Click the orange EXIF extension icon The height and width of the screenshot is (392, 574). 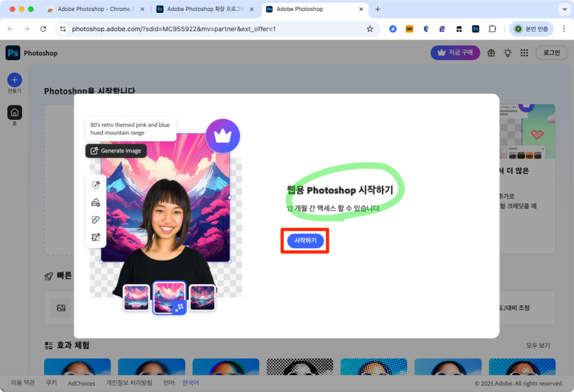pos(409,29)
